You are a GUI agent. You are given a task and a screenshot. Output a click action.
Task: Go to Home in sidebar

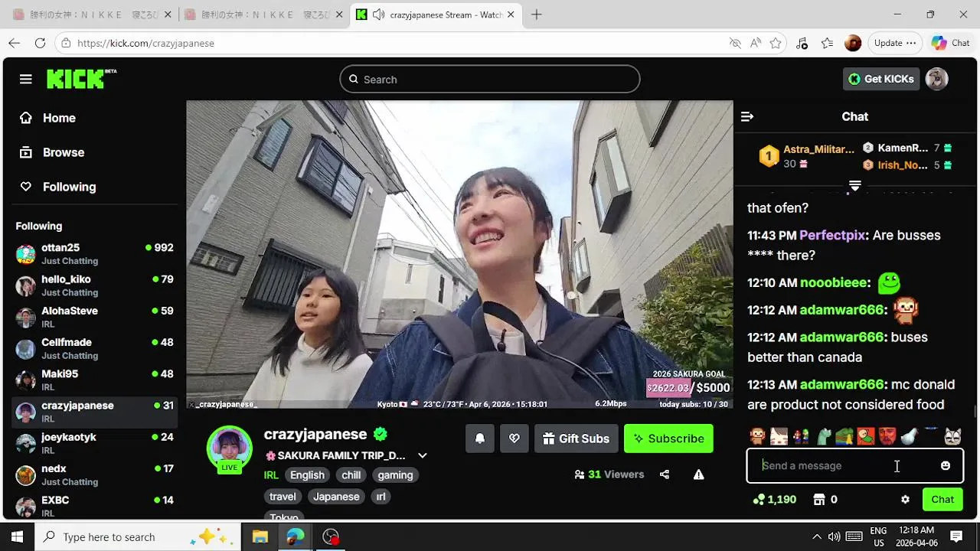(47, 118)
